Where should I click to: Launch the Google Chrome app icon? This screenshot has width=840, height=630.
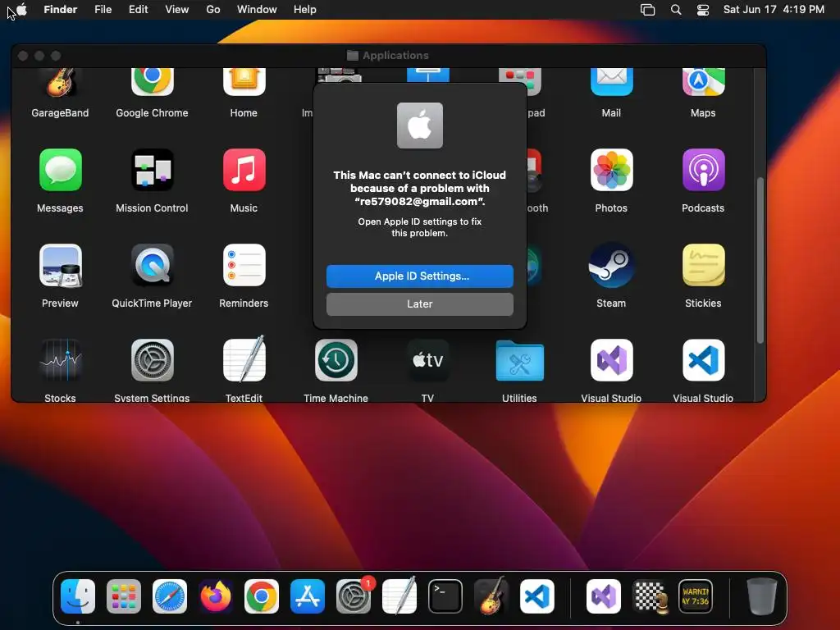tap(152, 82)
